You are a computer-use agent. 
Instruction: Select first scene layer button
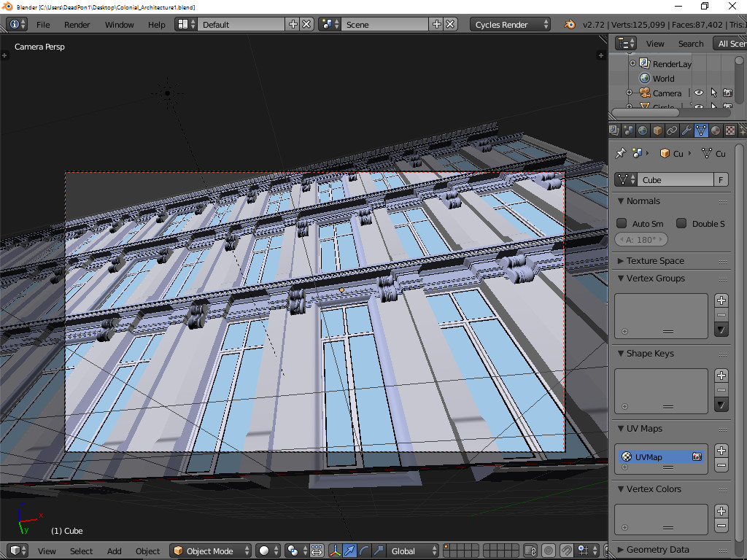(x=447, y=548)
